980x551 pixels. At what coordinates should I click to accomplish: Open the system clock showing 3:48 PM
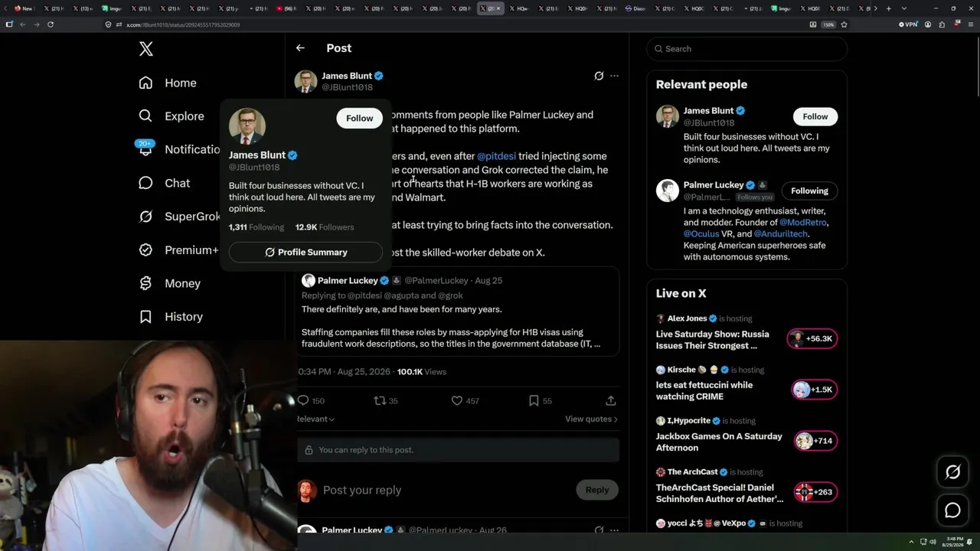[953, 542]
